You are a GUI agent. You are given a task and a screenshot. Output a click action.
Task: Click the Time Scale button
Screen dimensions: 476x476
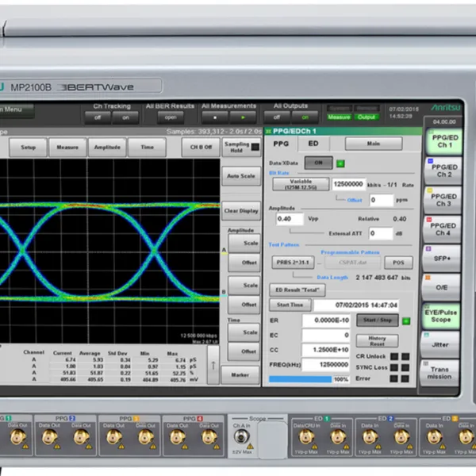click(244, 332)
